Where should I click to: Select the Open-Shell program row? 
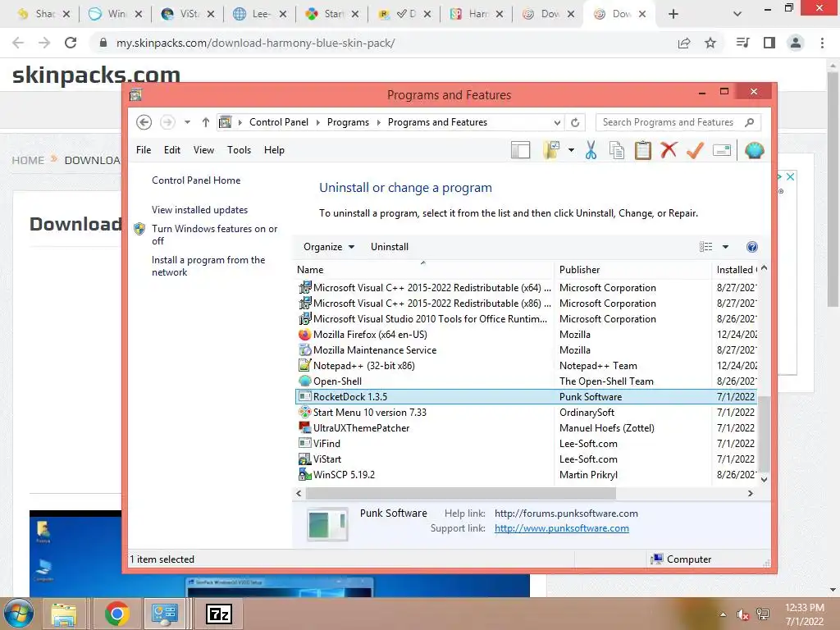pyautogui.click(x=525, y=381)
